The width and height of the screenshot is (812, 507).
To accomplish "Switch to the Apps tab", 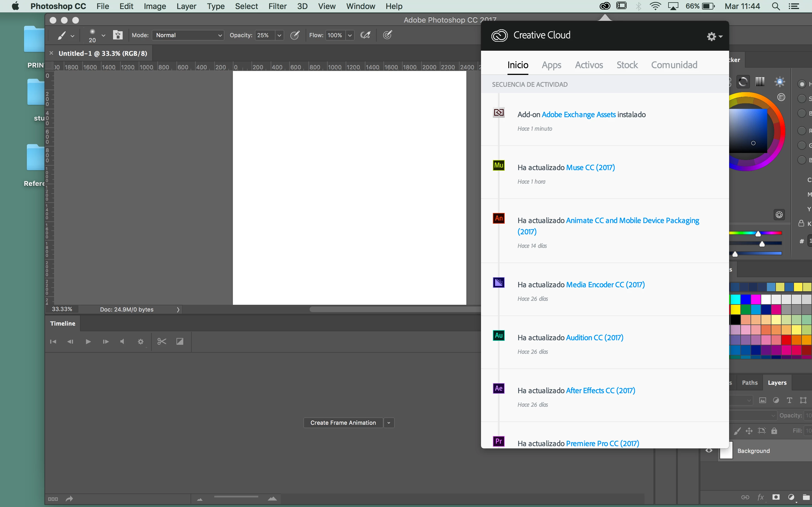I will [x=551, y=65].
